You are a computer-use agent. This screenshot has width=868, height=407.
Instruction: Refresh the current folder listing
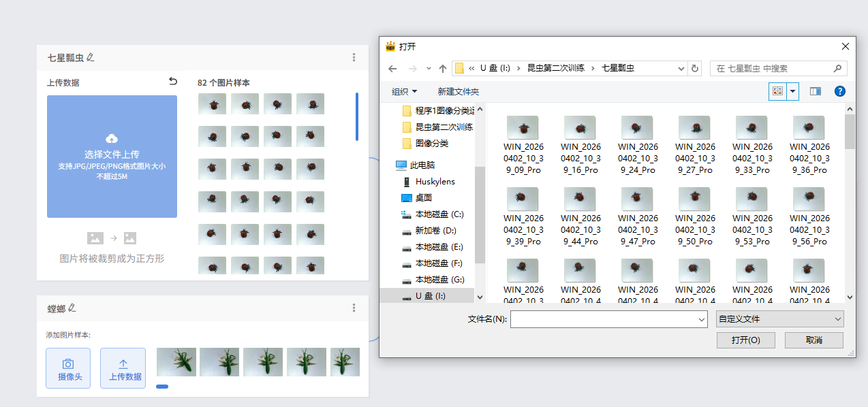[695, 69]
